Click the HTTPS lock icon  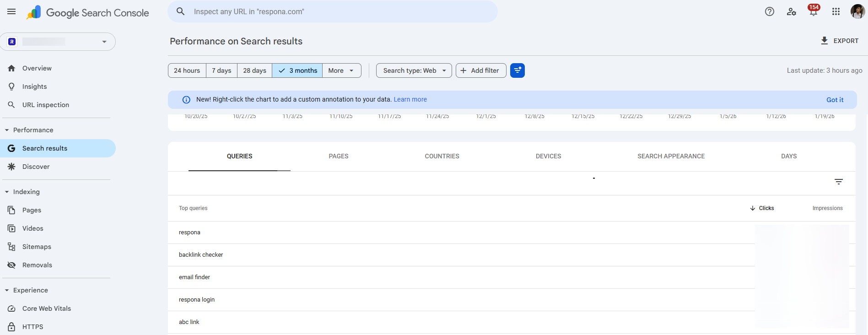point(11,327)
